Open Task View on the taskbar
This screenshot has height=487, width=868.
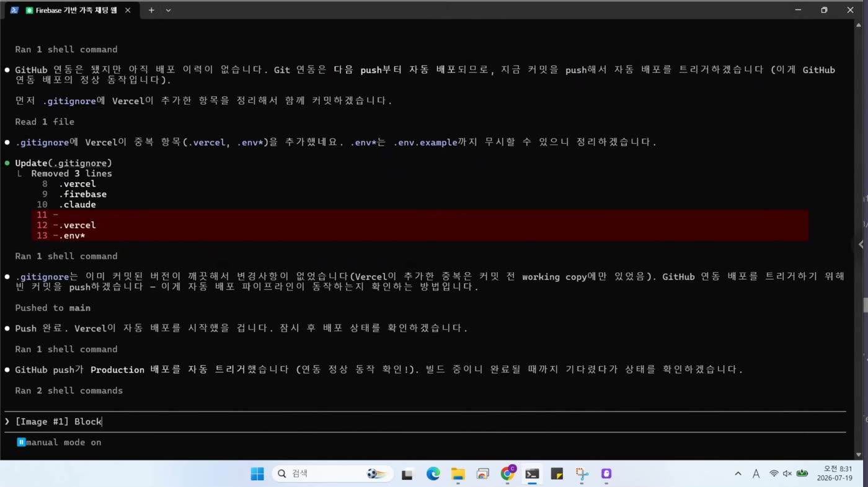407,474
